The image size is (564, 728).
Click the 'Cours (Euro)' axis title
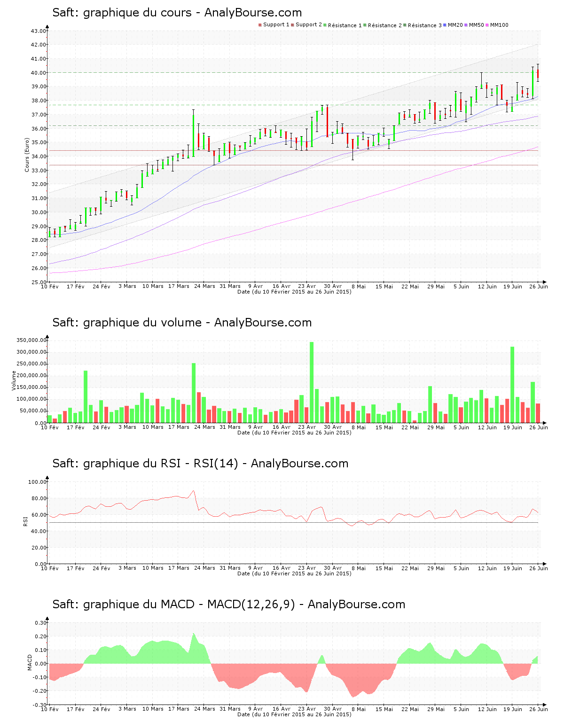click(27, 155)
